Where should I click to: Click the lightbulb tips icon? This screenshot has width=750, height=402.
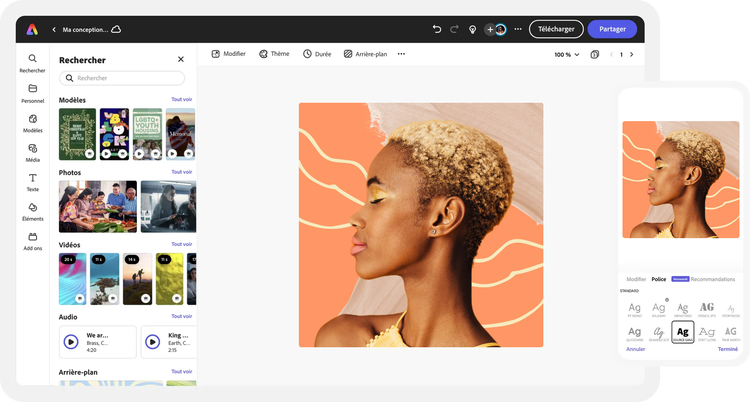click(x=472, y=30)
